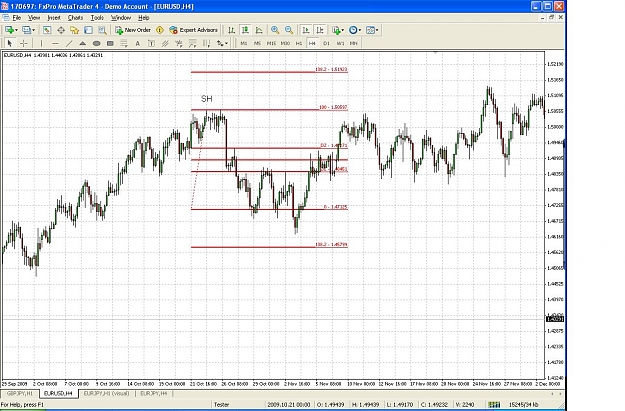Switch timeframe to H1

tap(299, 43)
